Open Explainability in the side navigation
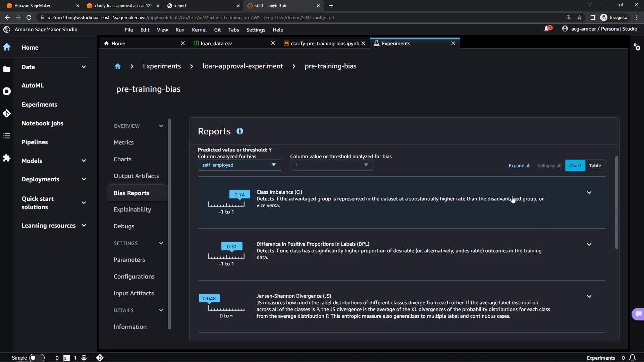This screenshot has height=362, width=644. tap(132, 209)
